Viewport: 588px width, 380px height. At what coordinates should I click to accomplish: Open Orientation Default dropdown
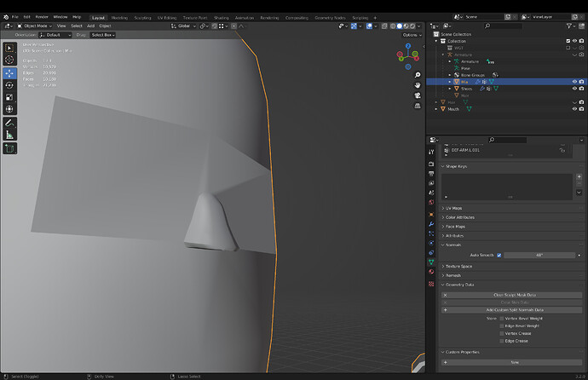[x=55, y=35]
